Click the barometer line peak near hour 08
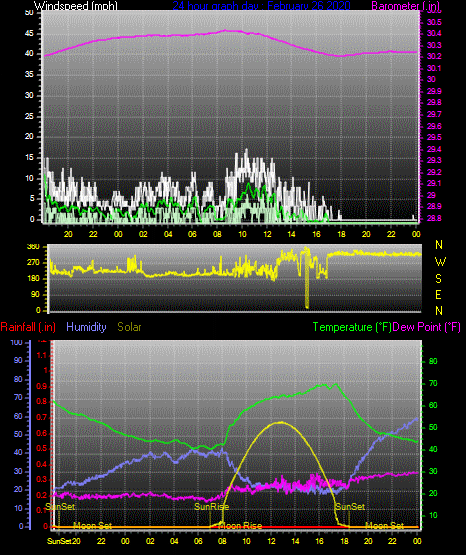Viewport: 466px width, 555px height. tap(226, 31)
